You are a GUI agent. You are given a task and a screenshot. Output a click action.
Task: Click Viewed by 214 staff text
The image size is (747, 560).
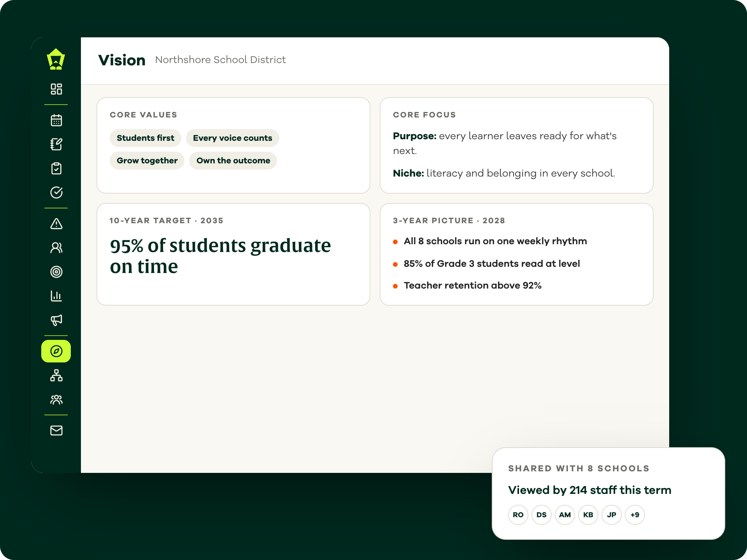[x=590, y=490]
